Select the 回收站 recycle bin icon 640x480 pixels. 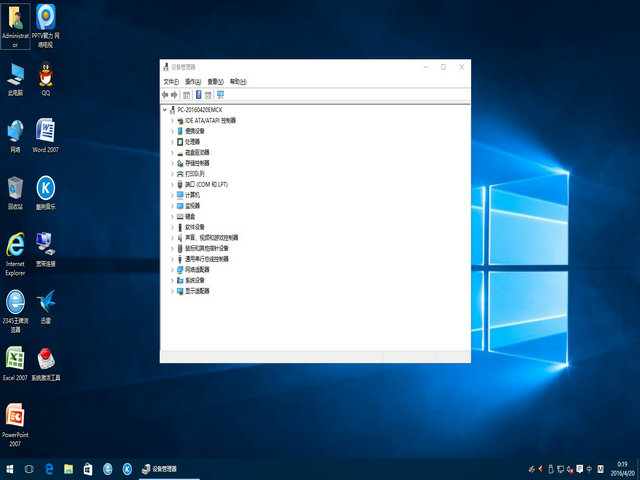click(16, 193)
